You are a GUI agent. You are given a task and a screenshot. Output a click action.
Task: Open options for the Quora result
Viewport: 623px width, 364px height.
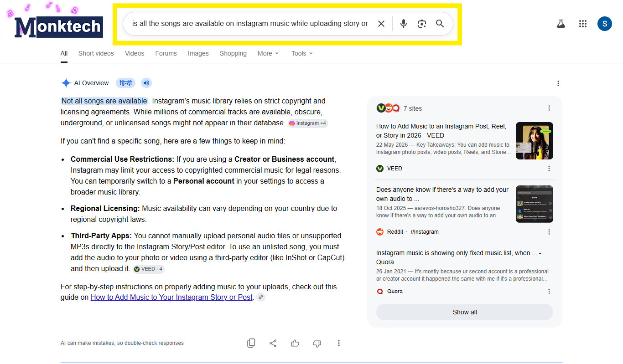click(x=549, y=292)
